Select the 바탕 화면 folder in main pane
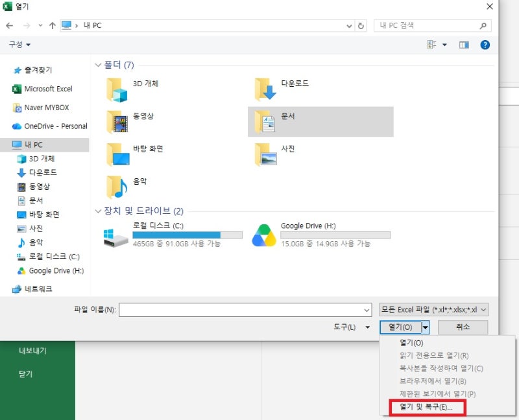This screenshot has width=519, height=420. [x=173, y=154]
